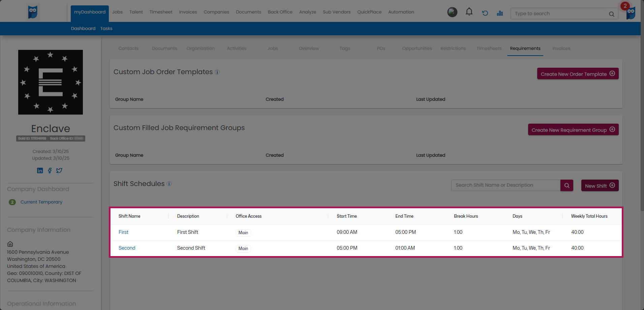Click Create New Requirement Group button
Image resolution: width=644 pixels, height=310 pixels.
click(573, 130)
